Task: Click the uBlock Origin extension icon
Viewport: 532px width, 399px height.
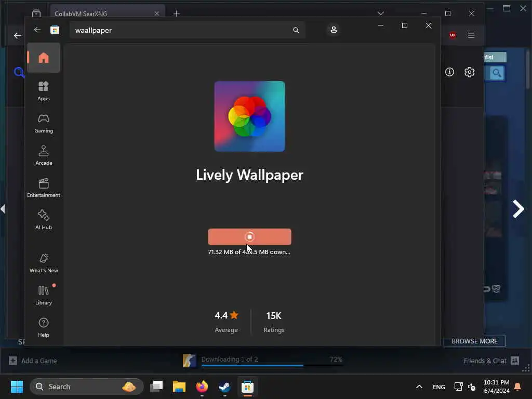Action: pos(453,35)
